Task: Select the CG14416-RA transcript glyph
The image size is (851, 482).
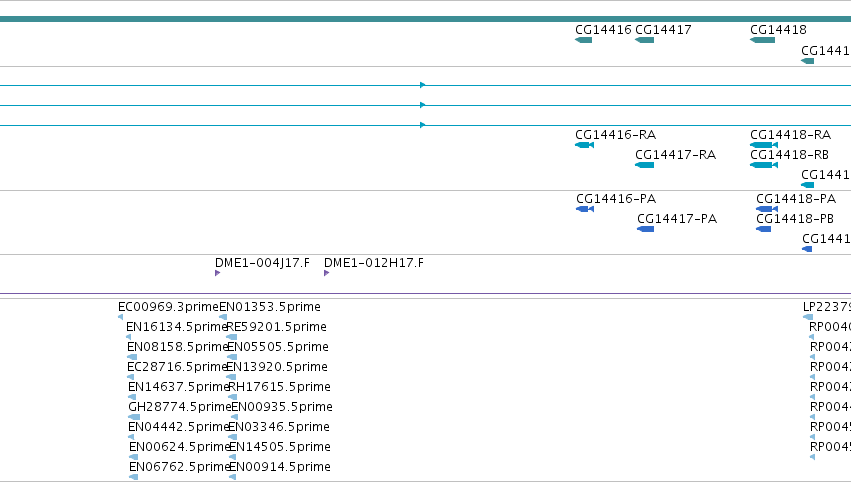Action: coord(585,145)
